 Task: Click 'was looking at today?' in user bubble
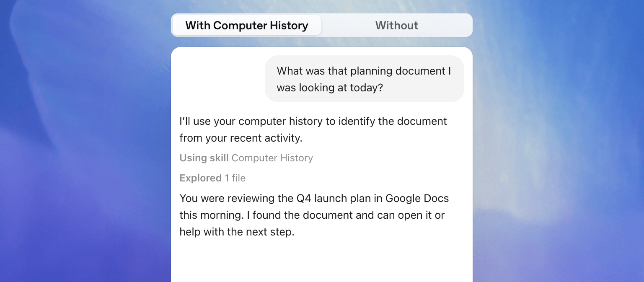[330, 88]
